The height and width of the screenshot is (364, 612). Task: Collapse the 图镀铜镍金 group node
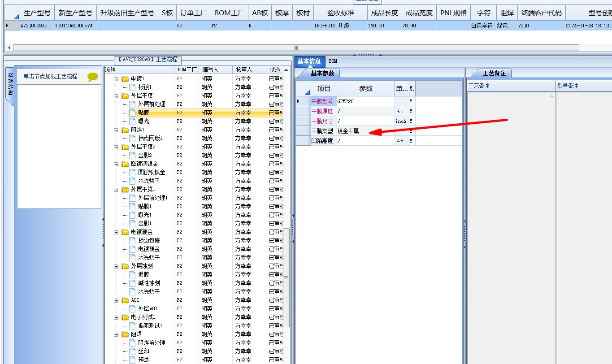click(117, 164)
